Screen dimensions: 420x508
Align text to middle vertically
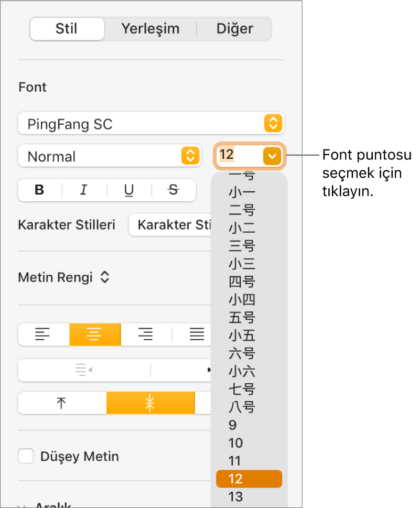[150, 403]
